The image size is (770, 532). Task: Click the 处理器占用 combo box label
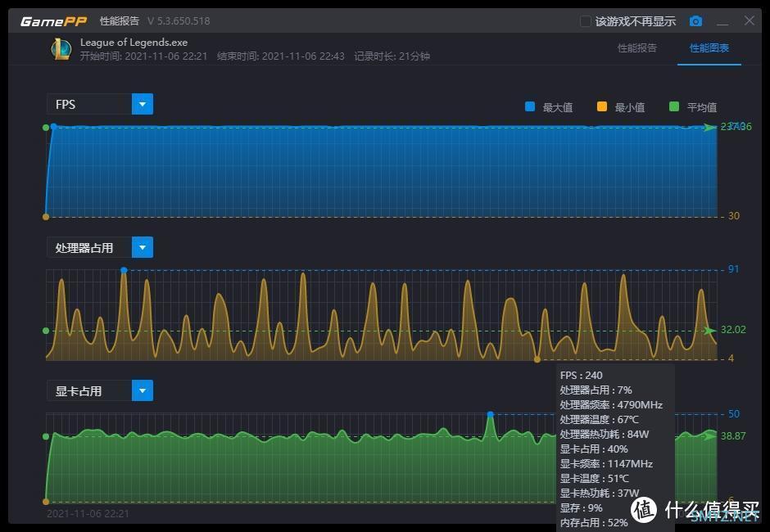click(x=89, y=247)
